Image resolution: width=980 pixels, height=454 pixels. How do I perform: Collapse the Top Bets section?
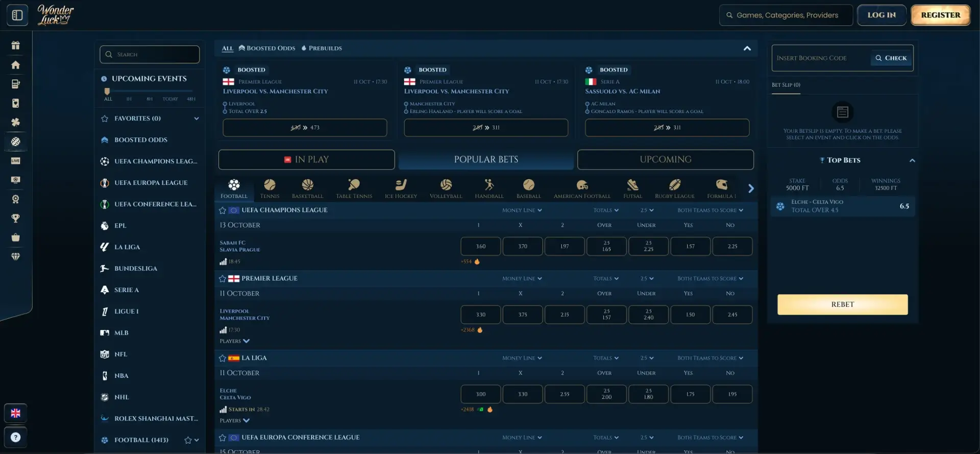(912, 160)
